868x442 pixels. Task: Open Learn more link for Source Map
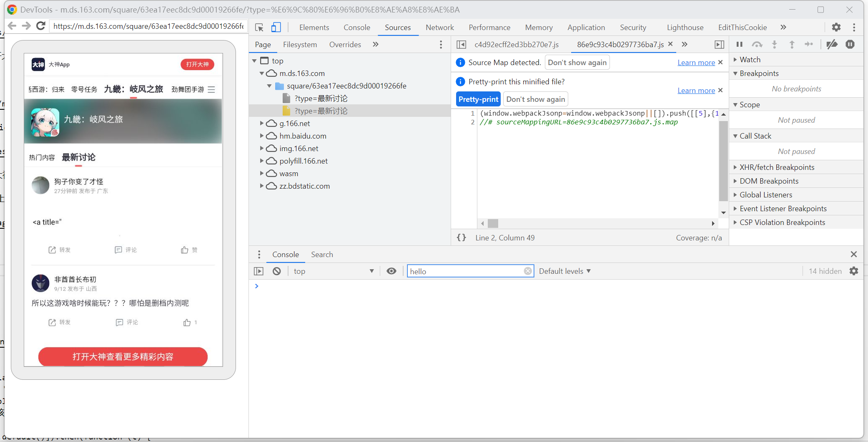point(696,63)
